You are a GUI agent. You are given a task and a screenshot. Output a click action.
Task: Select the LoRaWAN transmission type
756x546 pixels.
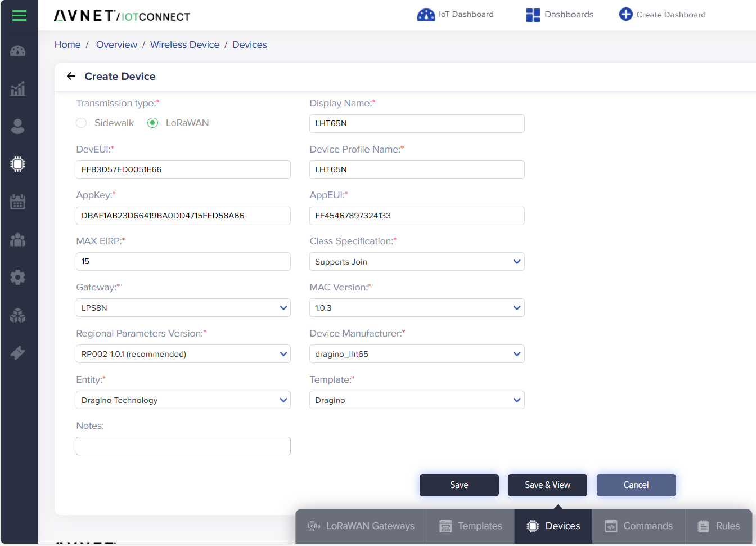[152, 123]
